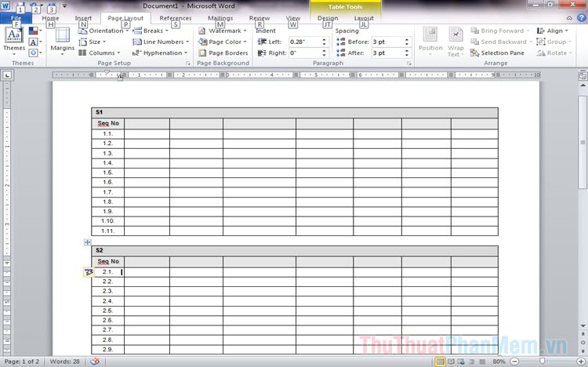The width and height of the screenshot is (588, 367).
Task: Expand page Size dropdown
Action: point(93,42)
